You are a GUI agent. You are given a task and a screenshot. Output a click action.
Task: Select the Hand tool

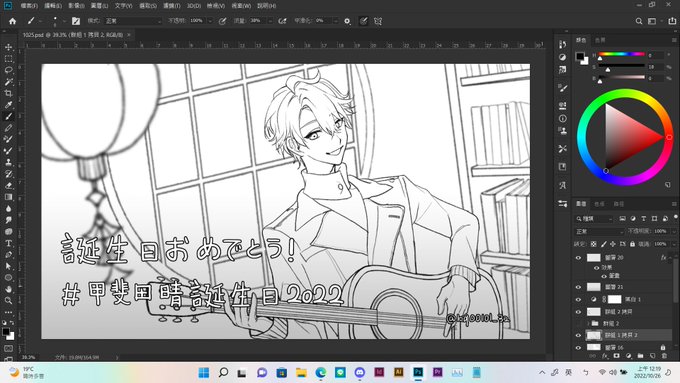(x=8, y=289)
